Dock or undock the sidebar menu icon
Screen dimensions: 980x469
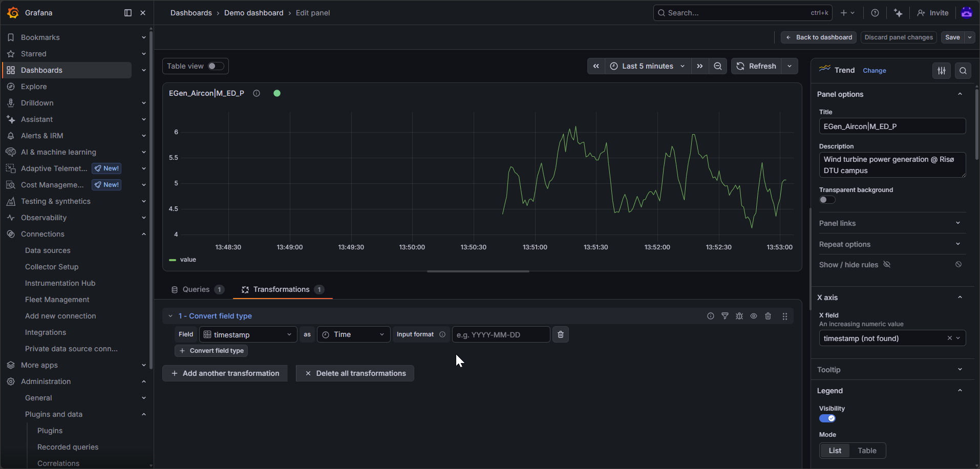pyautogui.click(x=128, y=13)
